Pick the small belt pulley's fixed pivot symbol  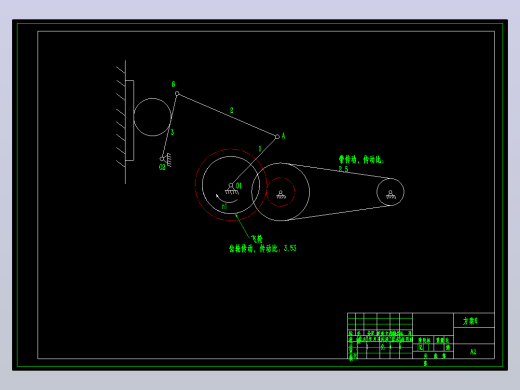(x=390, y=194)
